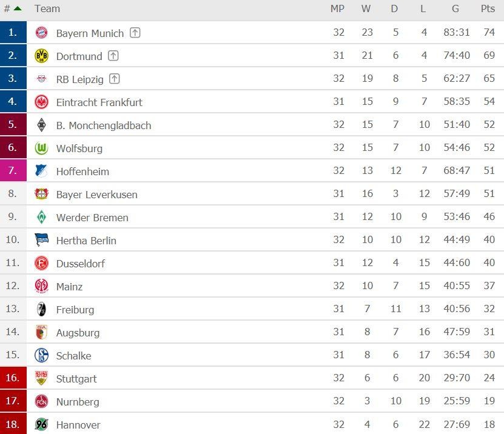This screenshot has width=504, height=434.
Task: Click the Schalke club crest
Action: coord(41,356)
